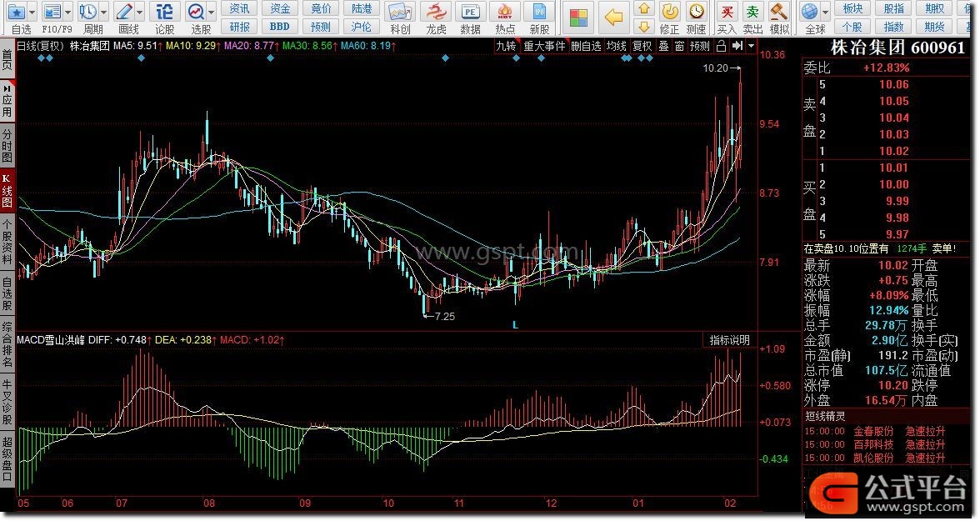Click the four-color window layout icon
This screenshot has height=521, width=980.
(578, 18)
